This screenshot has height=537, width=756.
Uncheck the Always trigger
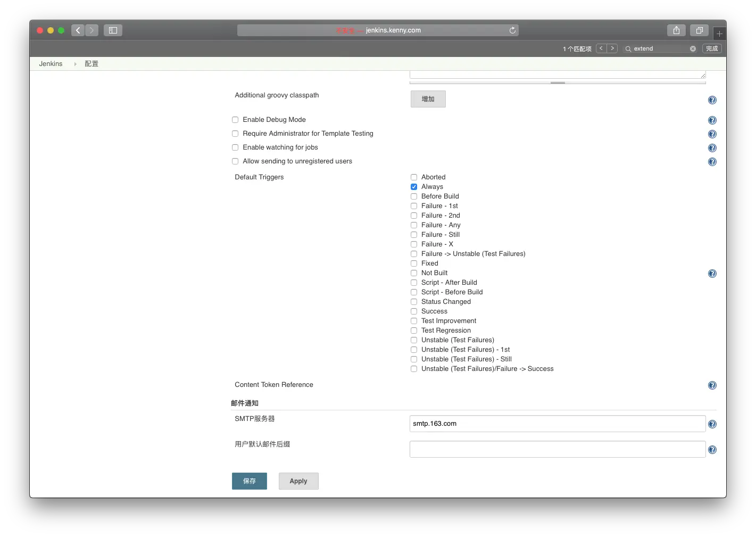click(x=414, y=187)
